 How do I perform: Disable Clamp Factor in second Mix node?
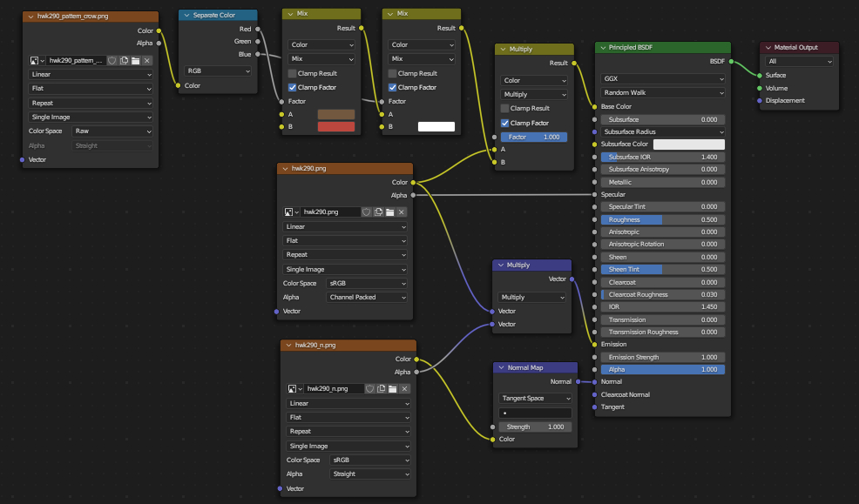click(x=393, y=87)
